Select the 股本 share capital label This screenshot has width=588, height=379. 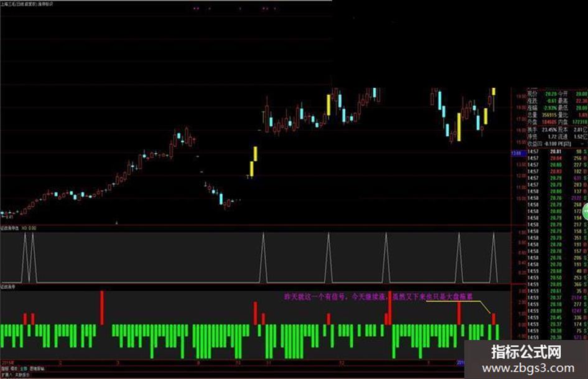tap(563, 130)
